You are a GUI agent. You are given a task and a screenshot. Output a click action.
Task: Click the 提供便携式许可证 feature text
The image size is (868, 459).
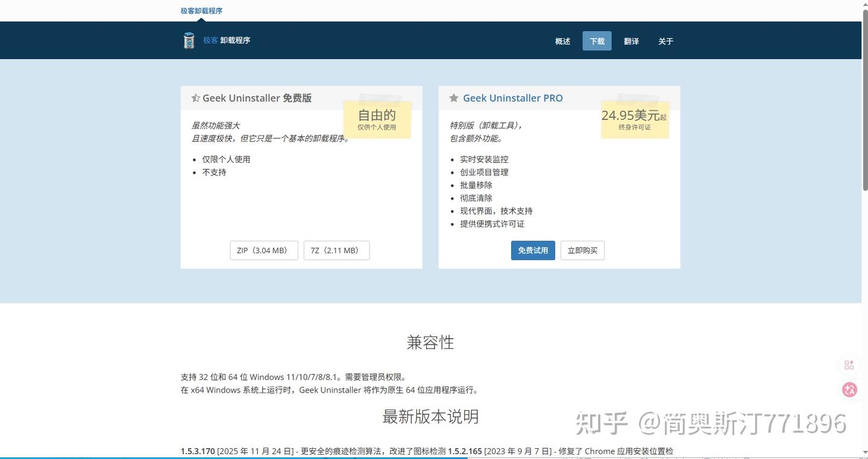click(492, 224)
